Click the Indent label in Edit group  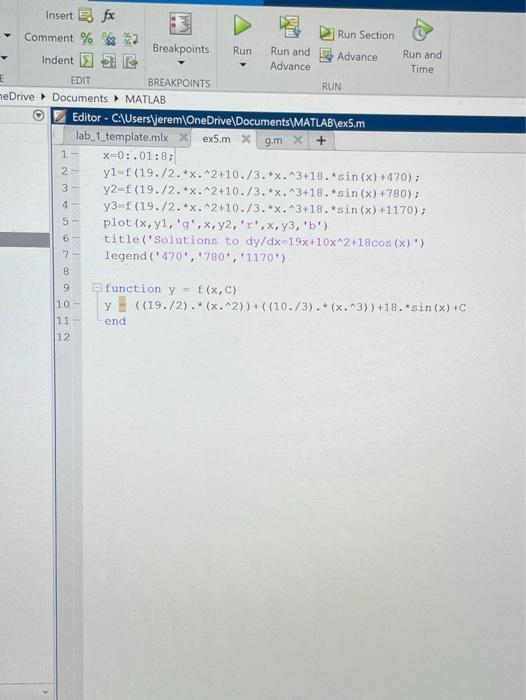point(58,60)
